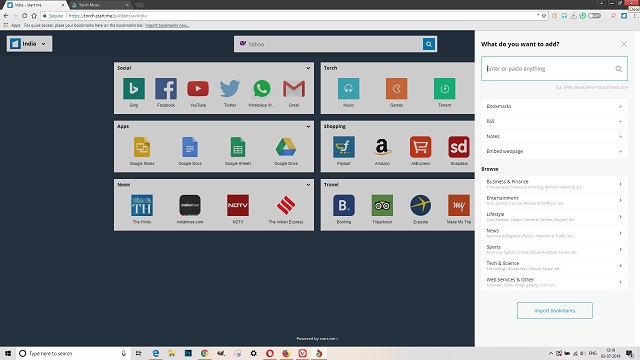Browse Web Services & Other category
Viewport: 640px width, 360px height.
pyautogui.click(x=554, y=282)
